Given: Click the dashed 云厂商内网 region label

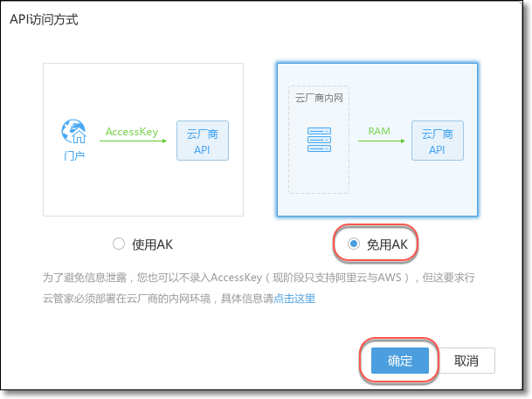Looking at the screenshot, I should point(318,99).
